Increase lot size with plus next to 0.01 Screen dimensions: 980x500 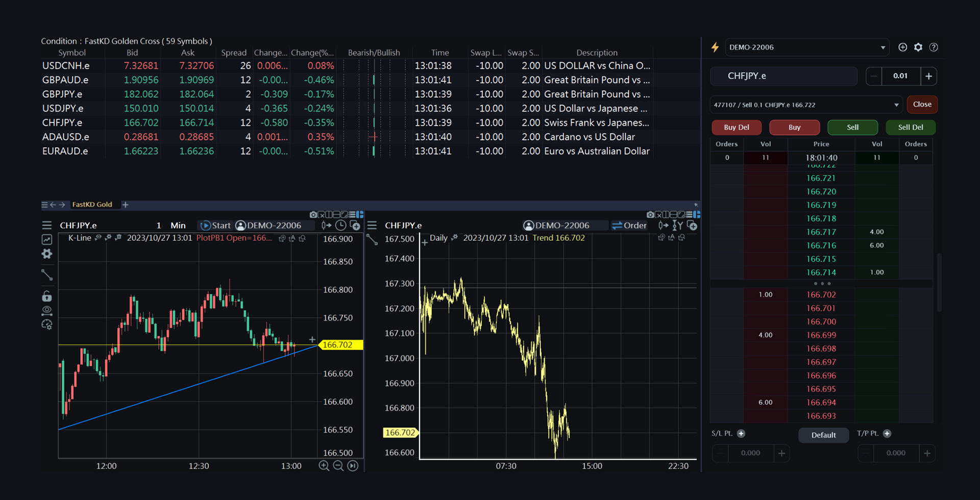click(x=928, y=76)
